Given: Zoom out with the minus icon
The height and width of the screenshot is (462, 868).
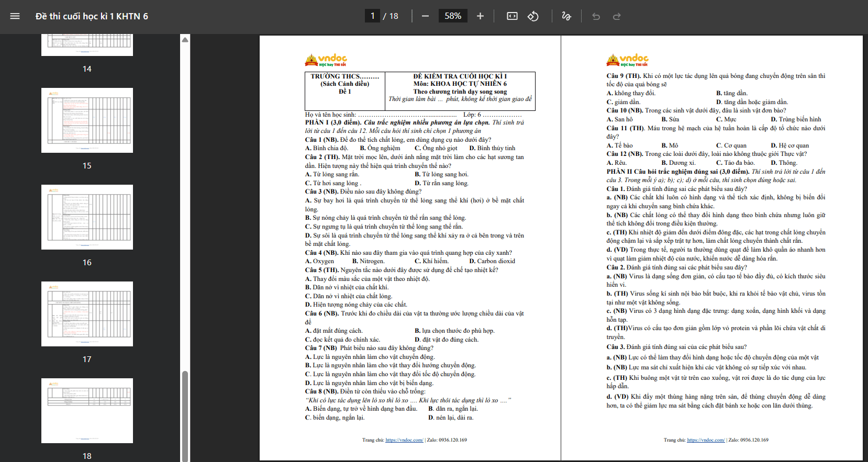Looking at the screenshot, I should point(425,16).
